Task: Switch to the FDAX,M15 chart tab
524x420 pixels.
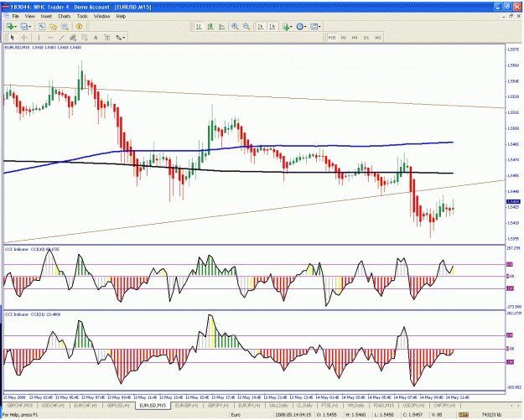Action: coord(383,405)
